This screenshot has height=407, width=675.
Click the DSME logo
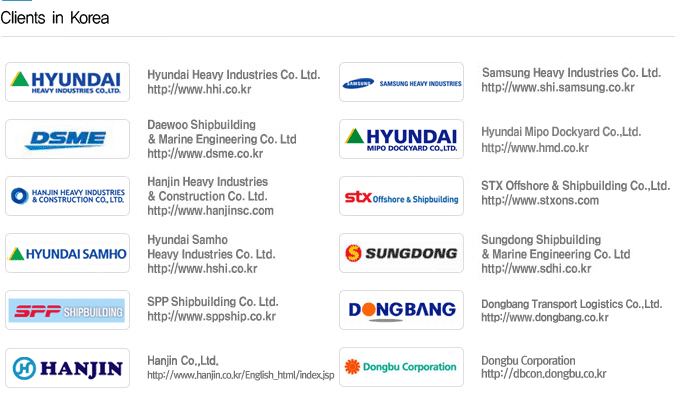coord(67,139)
